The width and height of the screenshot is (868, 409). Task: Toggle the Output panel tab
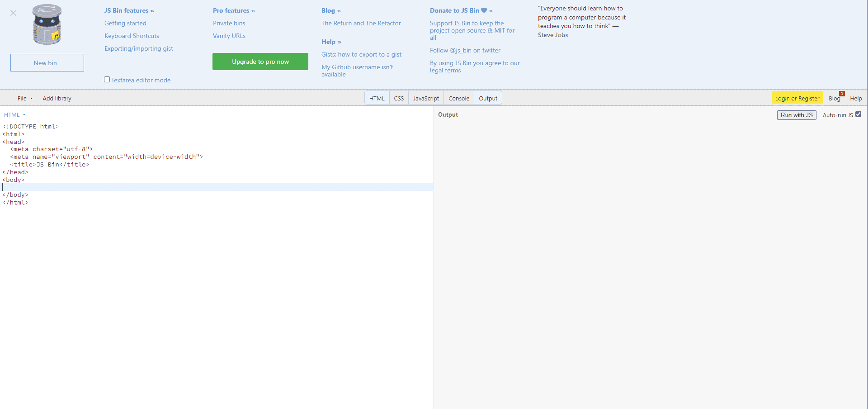point(488,98)
